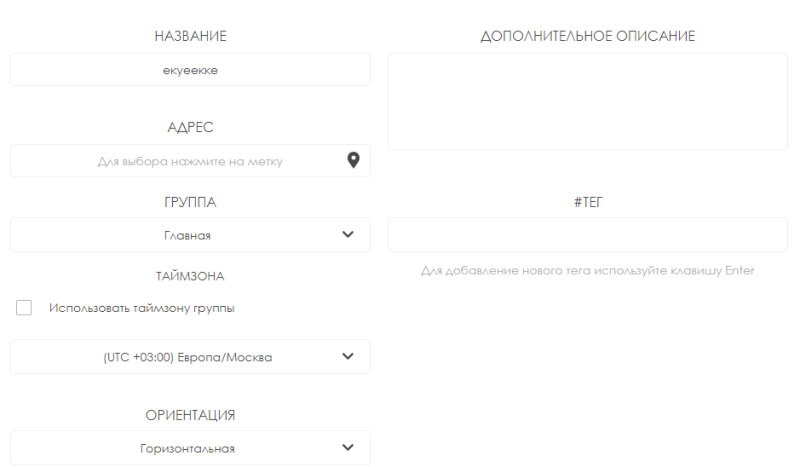Click the address field with marker placeholder
Image resolution: width=800 pixels, height=467 pixels.
(180, 160)
